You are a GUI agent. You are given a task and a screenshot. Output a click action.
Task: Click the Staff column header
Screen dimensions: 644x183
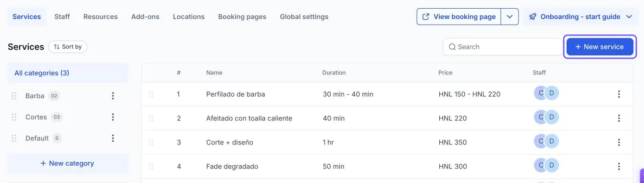[x=539, y=73]
